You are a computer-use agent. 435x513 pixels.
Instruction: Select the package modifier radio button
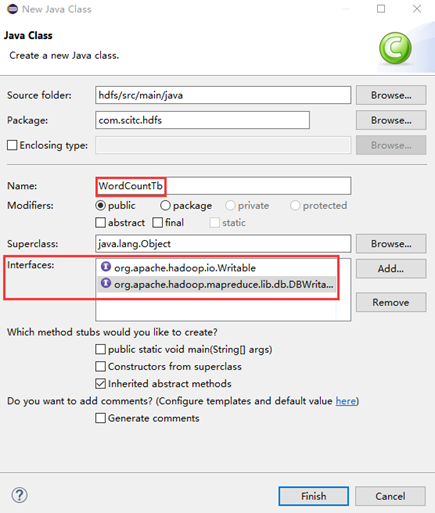[165, 205]
